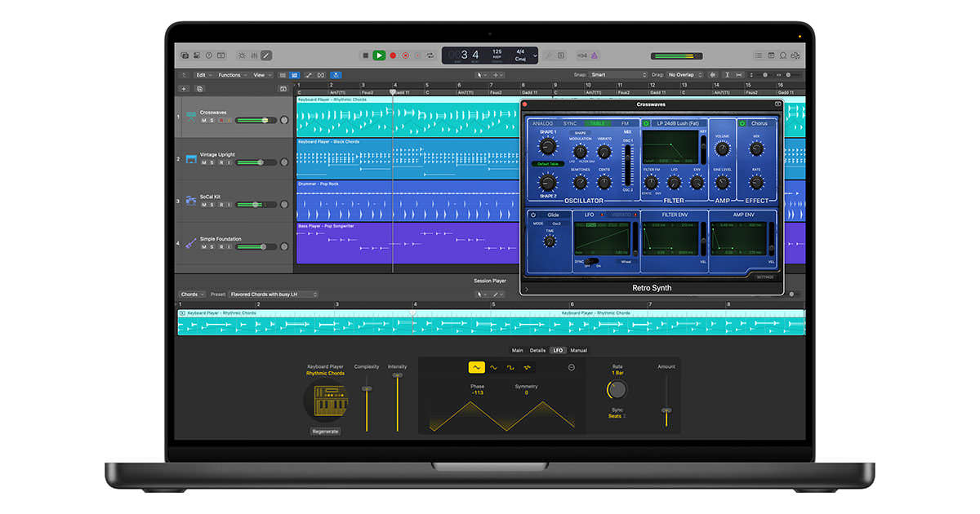Image resolution: width=980 pixels, height=514 pixels.
Task: Select the FM oscillator mode in Retro Synth
Action: [x=625, y=124]
